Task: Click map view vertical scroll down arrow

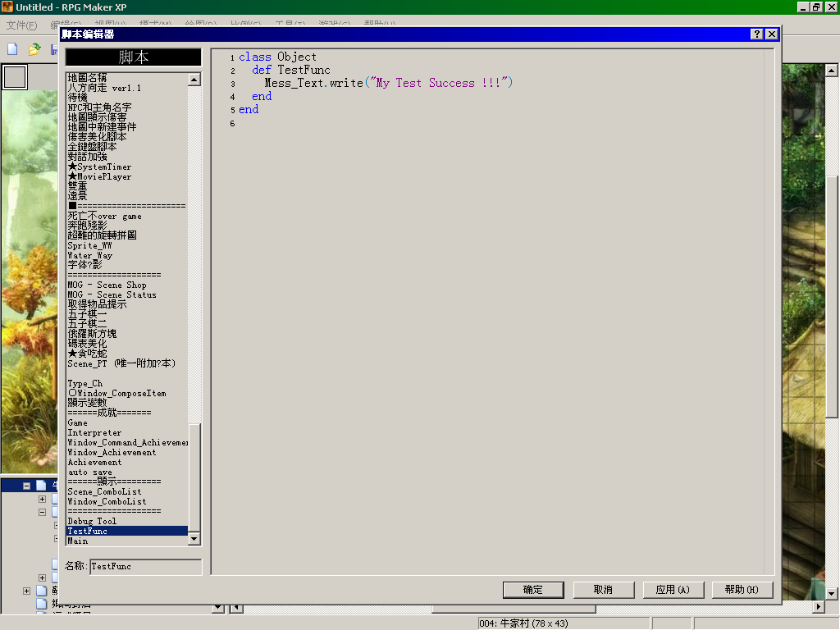Action: (831, 594)
